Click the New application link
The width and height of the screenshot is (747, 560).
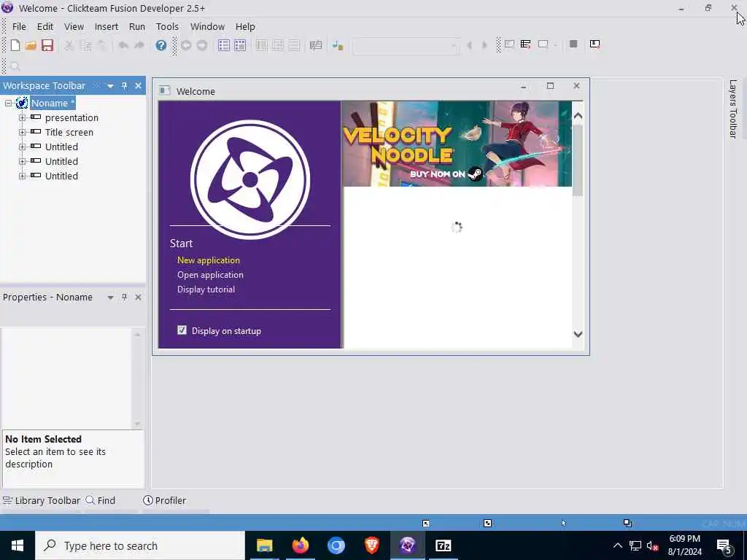point(209,260)
